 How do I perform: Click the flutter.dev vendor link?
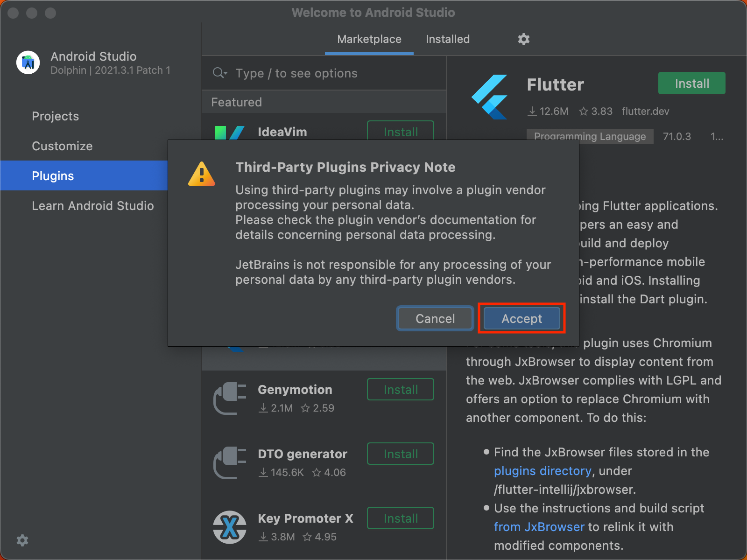click(x=645, y=111)
